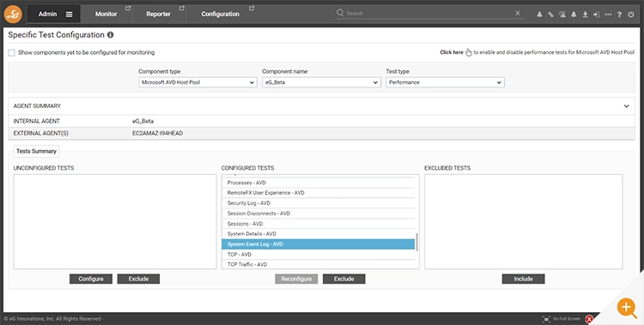Select 'RemoteFX User Experience - AVD' test
This screenshot has width=644, height=325.
319,193
